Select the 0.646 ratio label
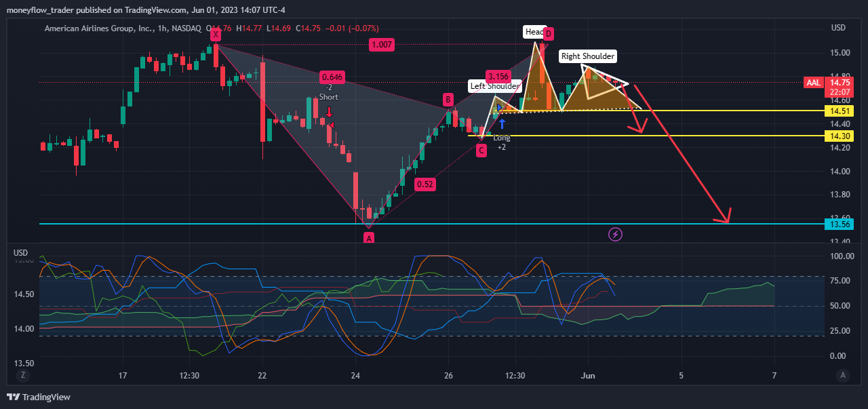 333,77
